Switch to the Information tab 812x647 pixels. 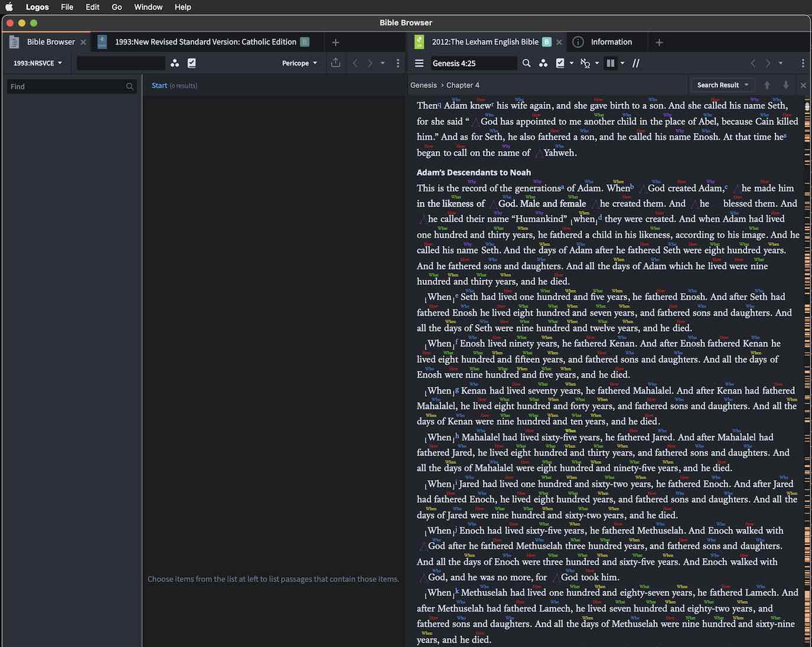[611, 42]
